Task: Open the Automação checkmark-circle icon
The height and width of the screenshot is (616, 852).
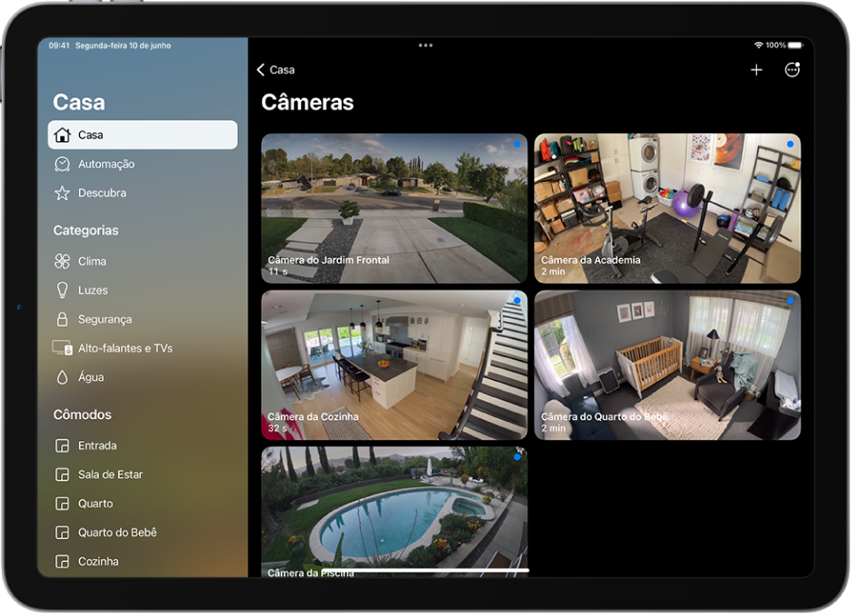Action: coord(62,163)
